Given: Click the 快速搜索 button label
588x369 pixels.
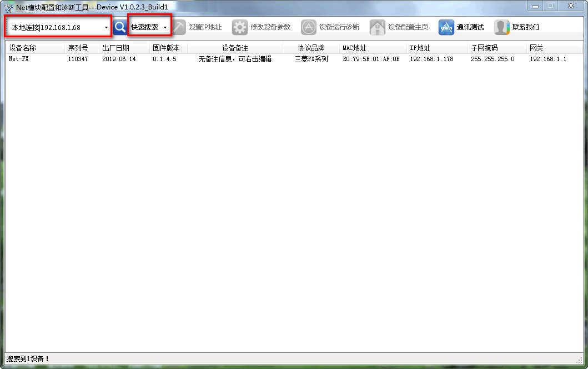Looking at the screenshot, I should pyautogui.click(x=144, y=27).
